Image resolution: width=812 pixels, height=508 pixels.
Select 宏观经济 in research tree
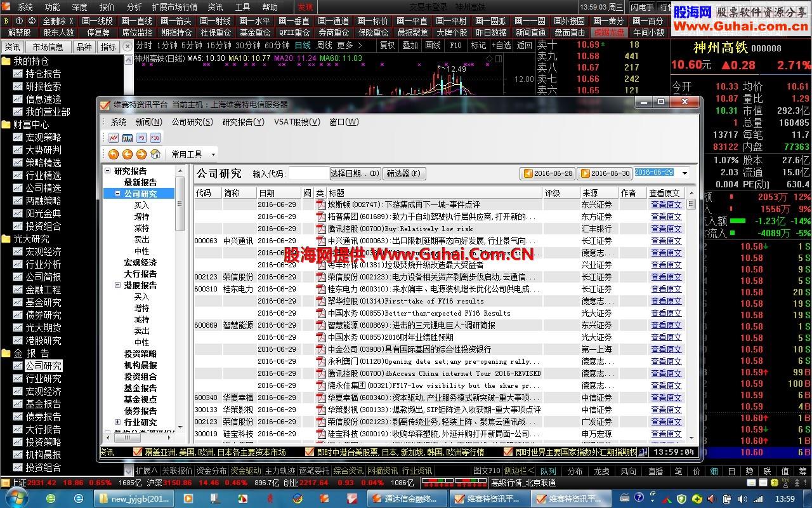click(140, 262)
